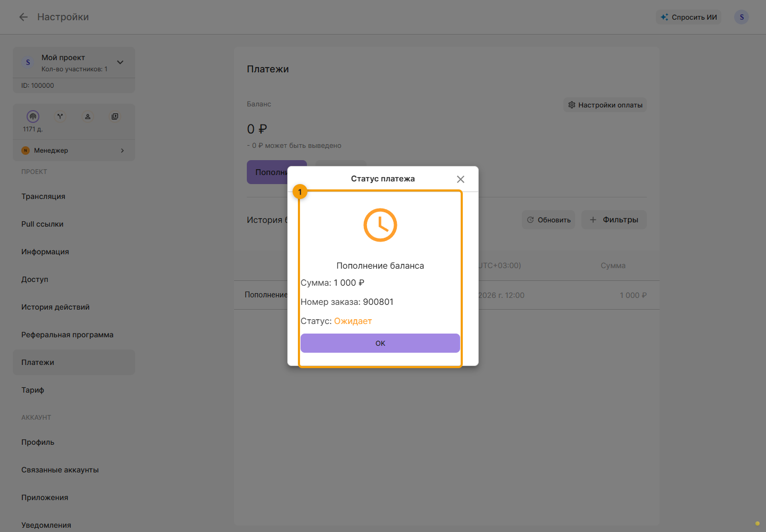Expand the Мой проект dropdown
766x532 pixels.
point(120,62)
